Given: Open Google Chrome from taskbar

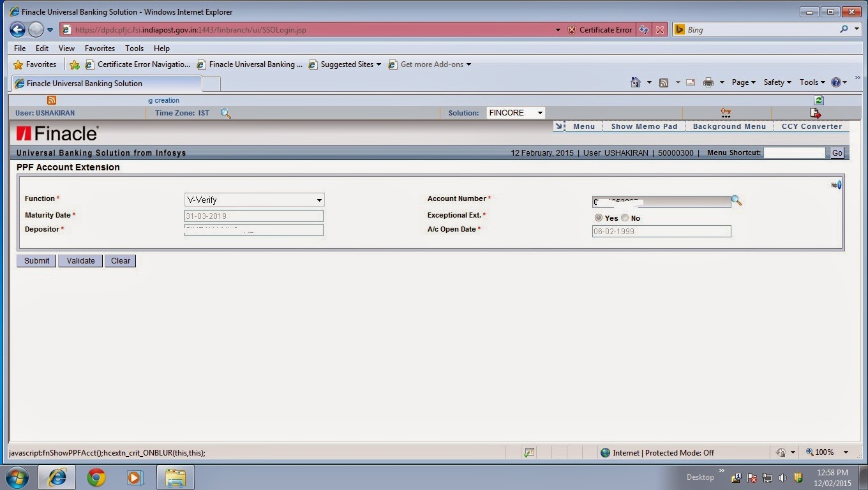Looking at the screenshot, I should click(96, 477).
